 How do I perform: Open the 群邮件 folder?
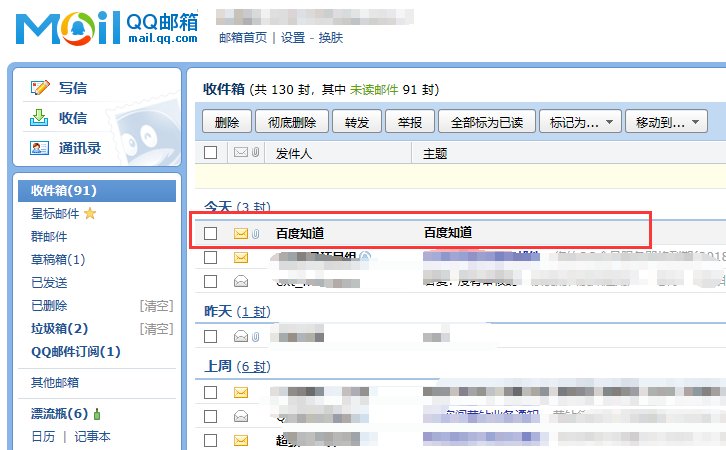[x=49, y=237]
